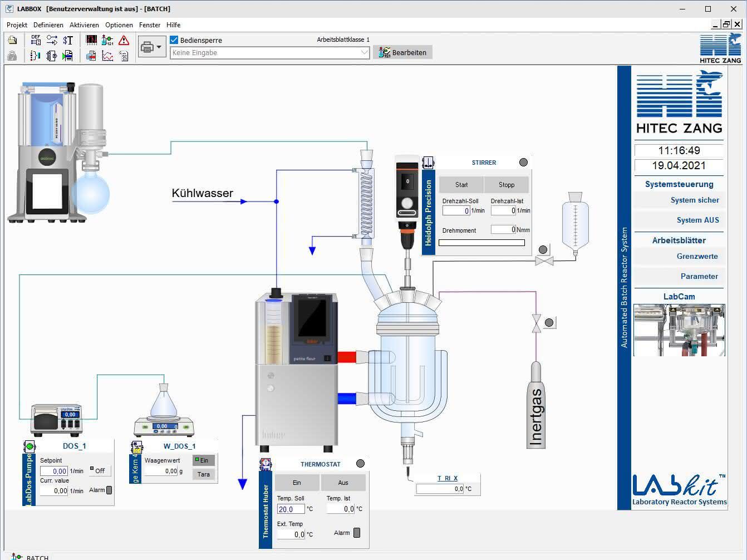This screenshot has height=560, width=747.
Task: Click the LabDos pump device icon
Action: (29, 446)
